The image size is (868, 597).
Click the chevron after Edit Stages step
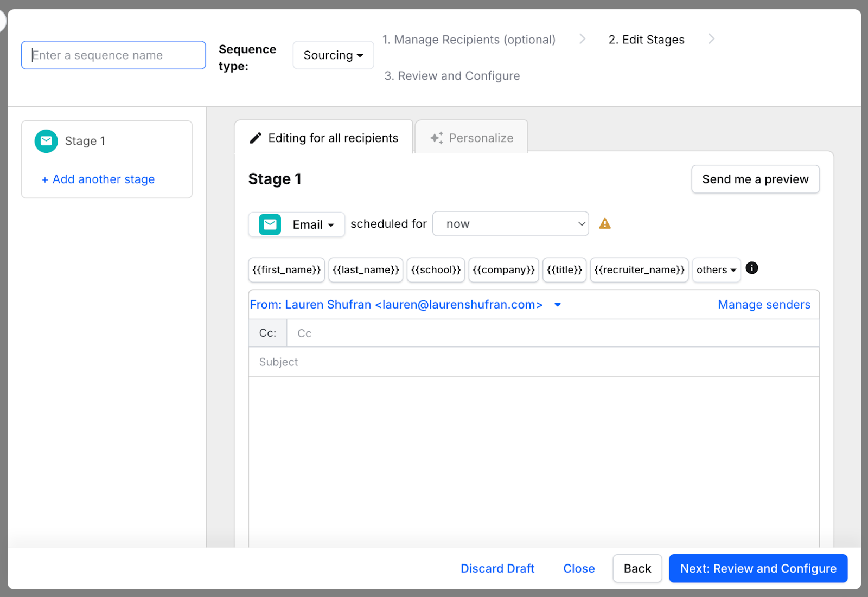click(x=711, y=39)
